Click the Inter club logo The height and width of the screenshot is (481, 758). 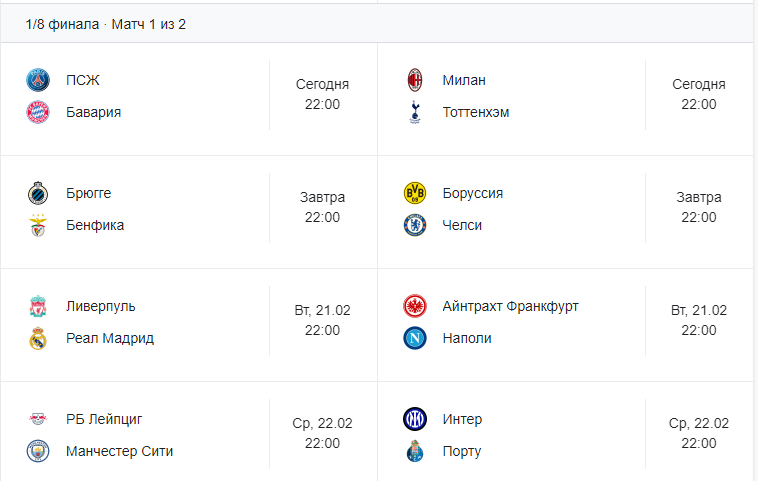point(415,419)
